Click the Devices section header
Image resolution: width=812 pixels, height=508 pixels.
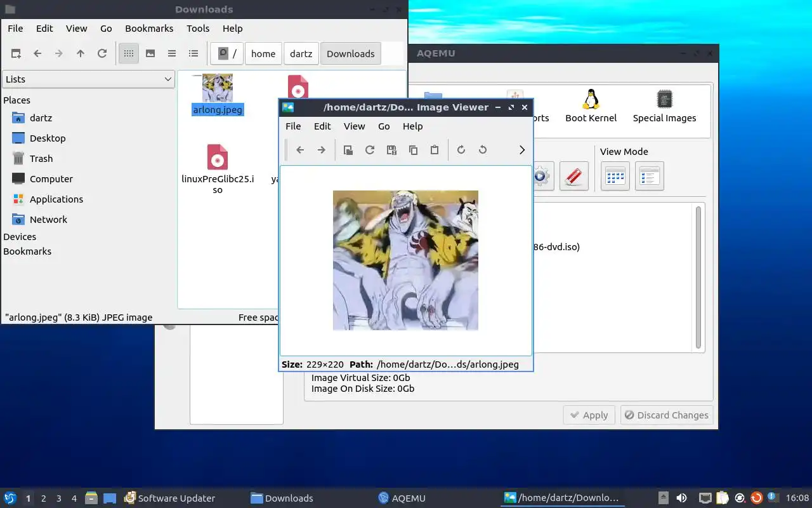pos(20,236)
